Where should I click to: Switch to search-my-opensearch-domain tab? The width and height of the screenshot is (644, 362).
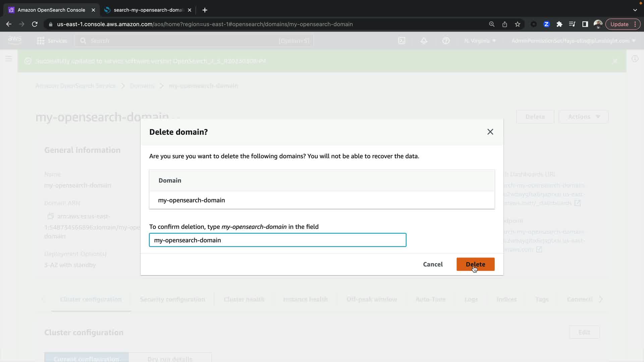click(x=148, y=10)
